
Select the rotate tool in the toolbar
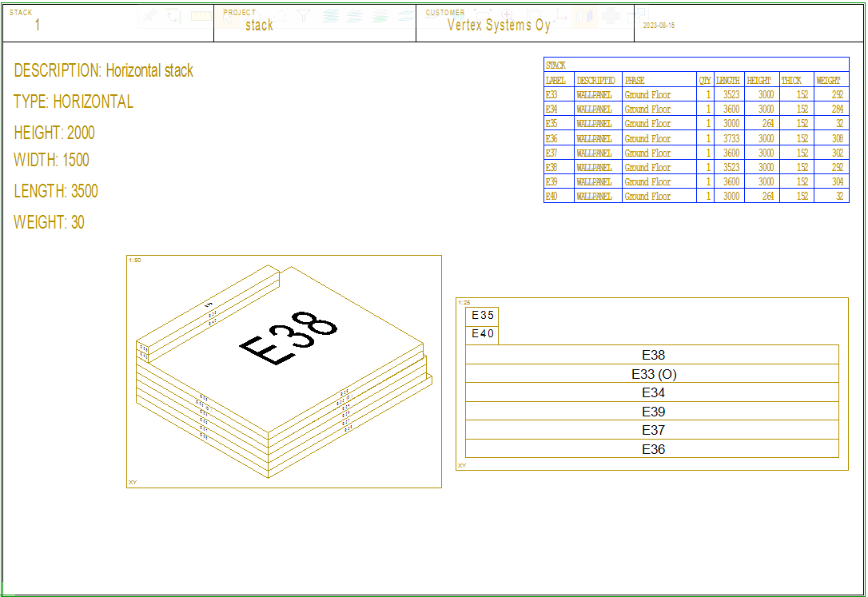[x=173, y=16]
